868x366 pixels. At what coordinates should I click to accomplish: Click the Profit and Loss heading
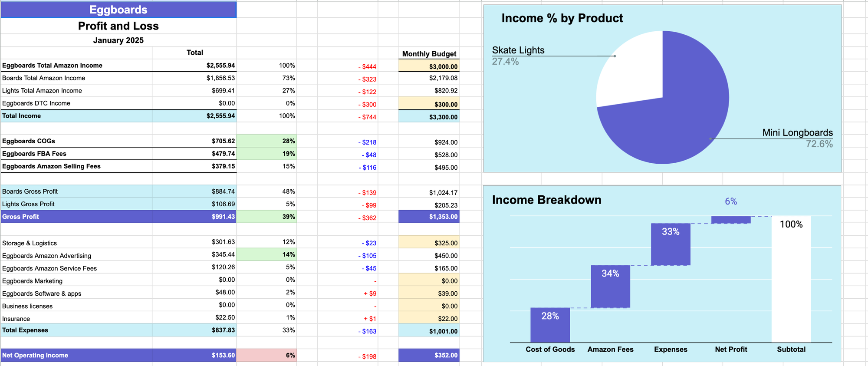[118, 26]
